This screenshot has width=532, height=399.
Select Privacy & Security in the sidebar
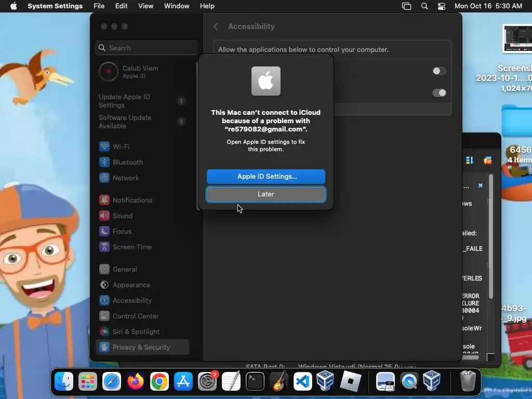point(141,347)
